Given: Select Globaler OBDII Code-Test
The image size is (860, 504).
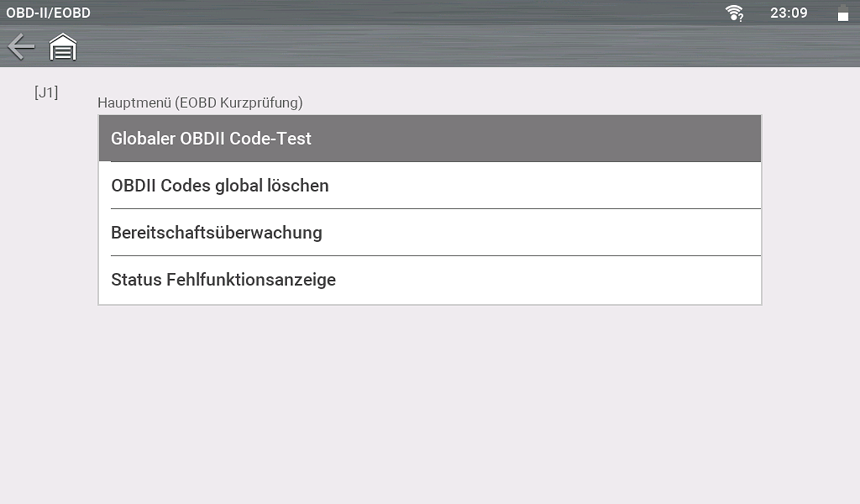Looking at the screenshot, I should tap(429, 138).
